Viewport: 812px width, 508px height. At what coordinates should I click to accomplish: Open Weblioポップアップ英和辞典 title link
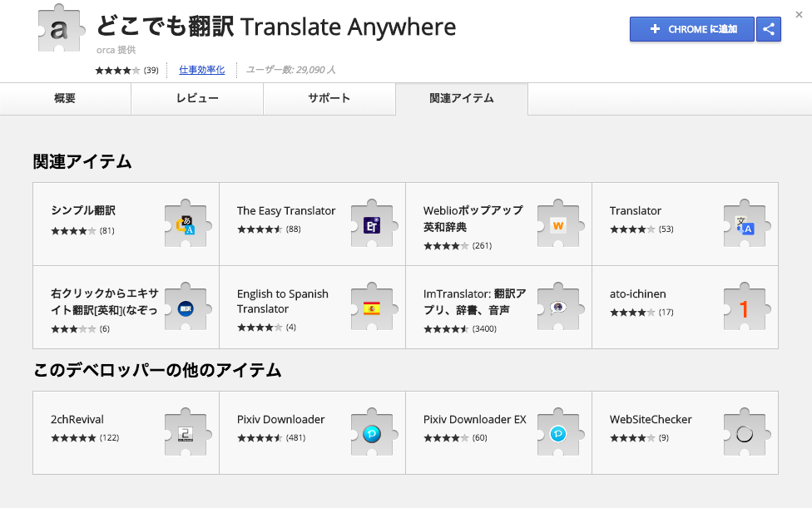473,219
